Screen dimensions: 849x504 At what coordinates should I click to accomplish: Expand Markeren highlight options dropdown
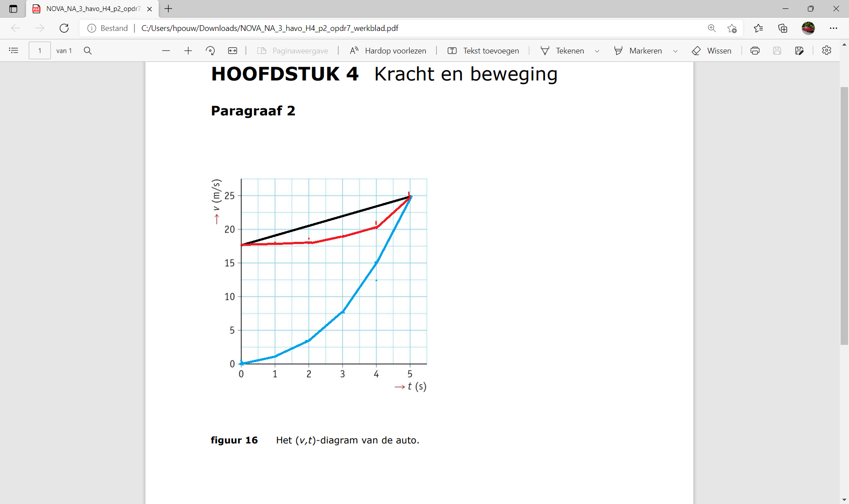[676, 51]
